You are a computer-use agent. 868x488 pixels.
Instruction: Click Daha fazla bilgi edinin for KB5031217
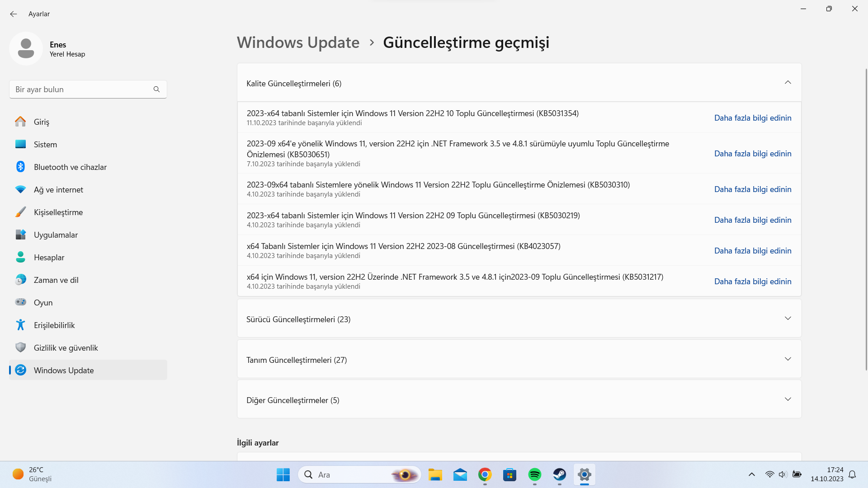(x=753, y=282)
